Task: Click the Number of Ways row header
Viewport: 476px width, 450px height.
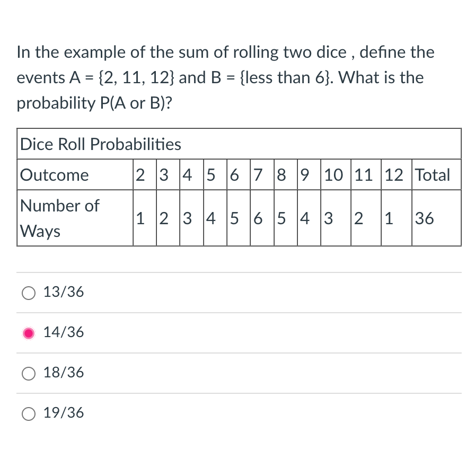Action: click(60, 218)
